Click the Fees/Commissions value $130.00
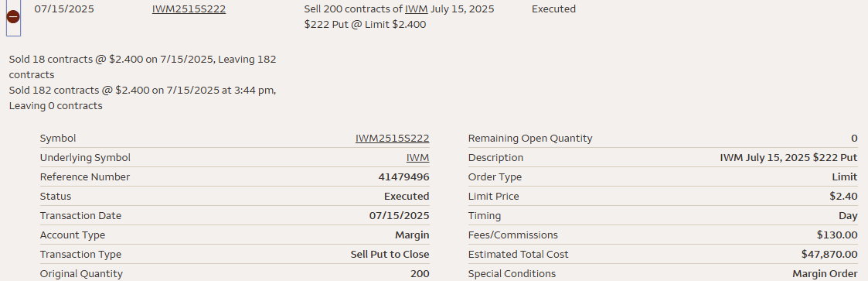The height and width of the screenshot is (281, 868). coord(837,235)
